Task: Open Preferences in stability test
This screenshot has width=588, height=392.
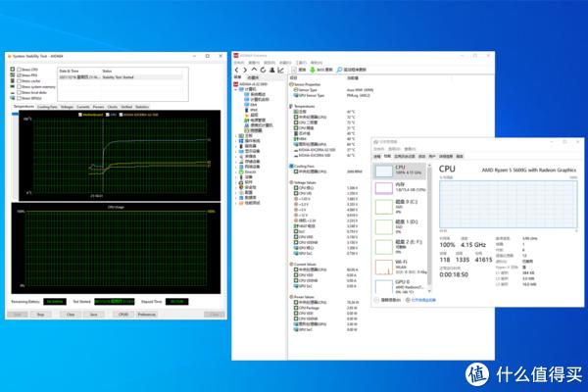Action: (147, 315)
